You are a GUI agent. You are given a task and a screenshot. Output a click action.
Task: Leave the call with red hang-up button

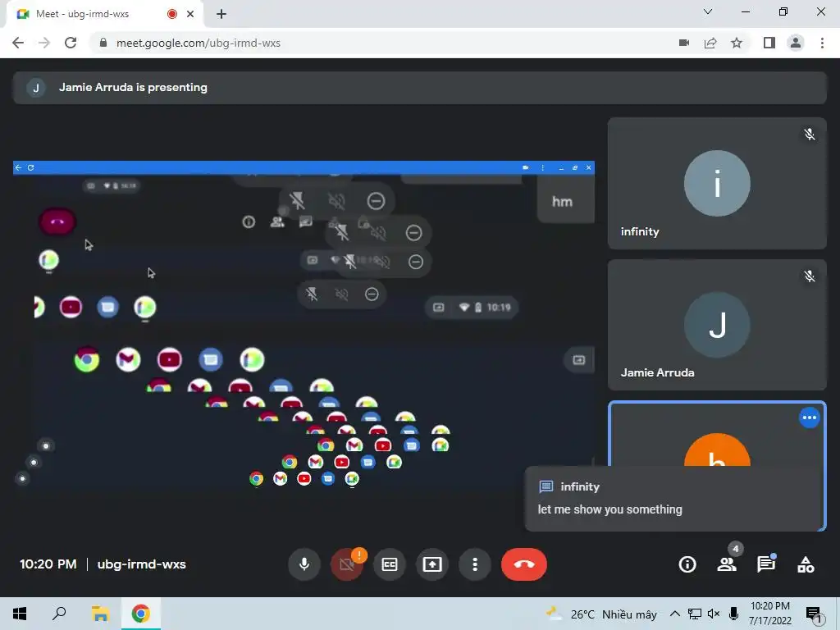tap(524, 564)
